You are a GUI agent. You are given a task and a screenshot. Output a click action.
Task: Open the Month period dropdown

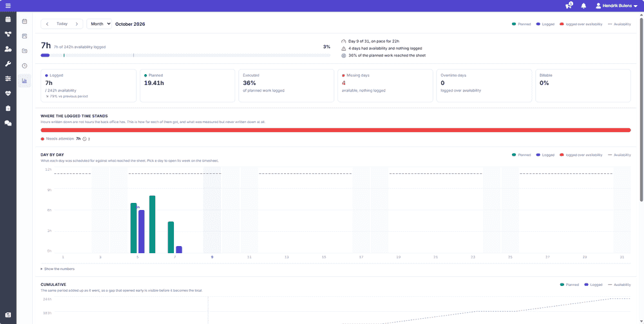(x=99, y=24)
